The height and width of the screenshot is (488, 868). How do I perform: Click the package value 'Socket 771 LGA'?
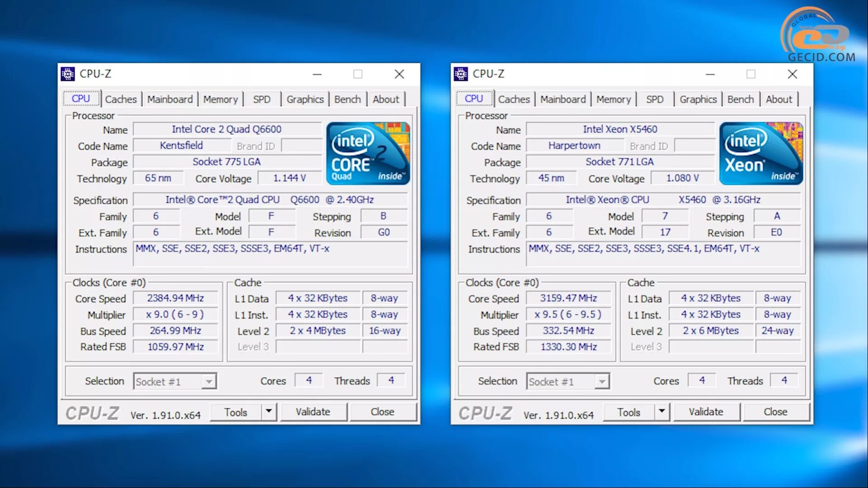pyautogui.click(x=620, y=162)
